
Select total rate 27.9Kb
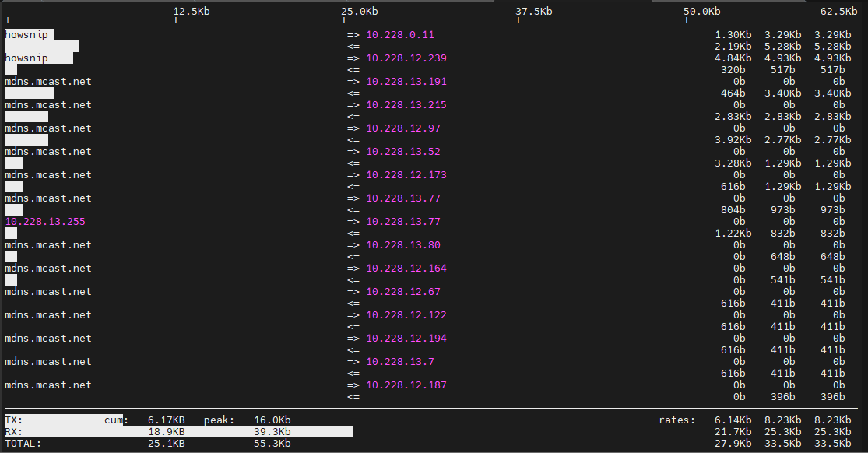click(733, 443)
